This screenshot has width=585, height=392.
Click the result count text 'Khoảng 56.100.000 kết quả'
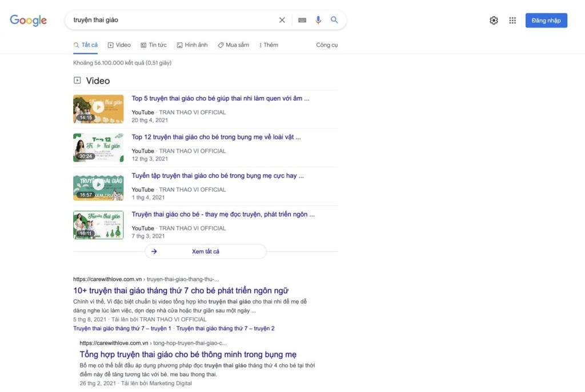click(122, 63)
